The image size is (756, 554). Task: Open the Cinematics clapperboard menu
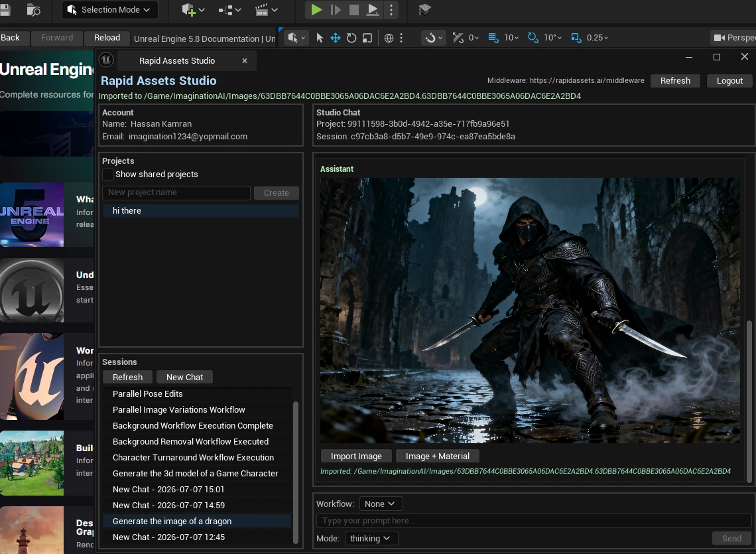(266, 10)
